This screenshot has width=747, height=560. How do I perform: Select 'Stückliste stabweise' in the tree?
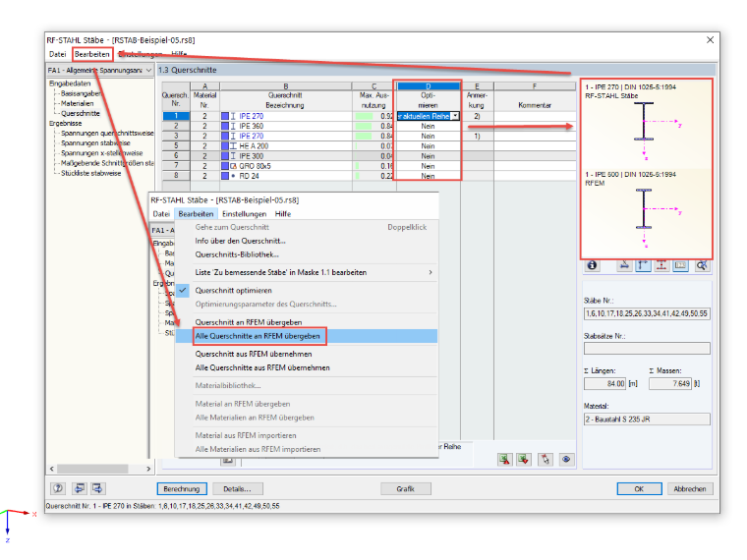coord(91,173)
